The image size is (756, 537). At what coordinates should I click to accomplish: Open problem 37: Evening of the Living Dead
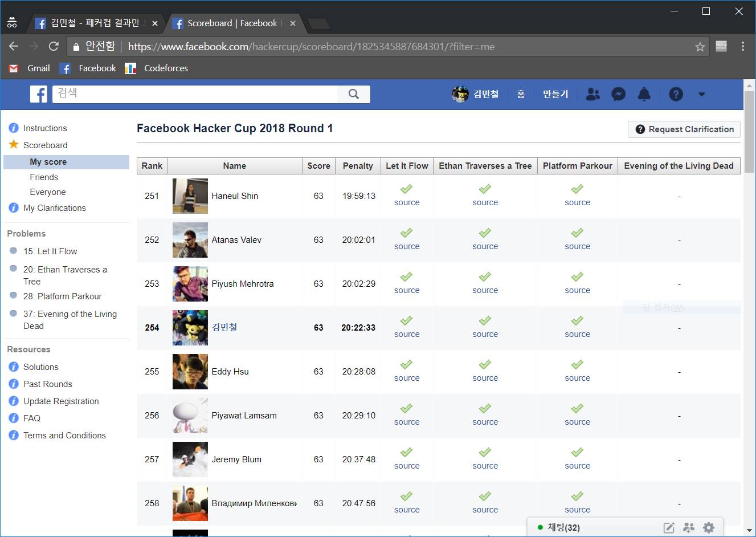pos(70,320)
